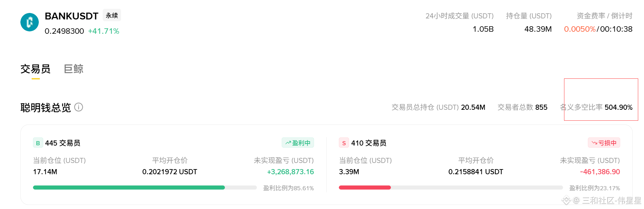Click the BANKUSDT coin logo icon
The height and width of the screenshot is (209, 644).
[30, 22]
